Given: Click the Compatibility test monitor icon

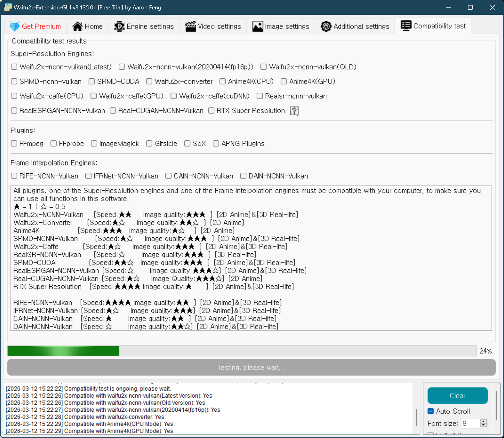Looking at the screenshot, I should 406,26.
